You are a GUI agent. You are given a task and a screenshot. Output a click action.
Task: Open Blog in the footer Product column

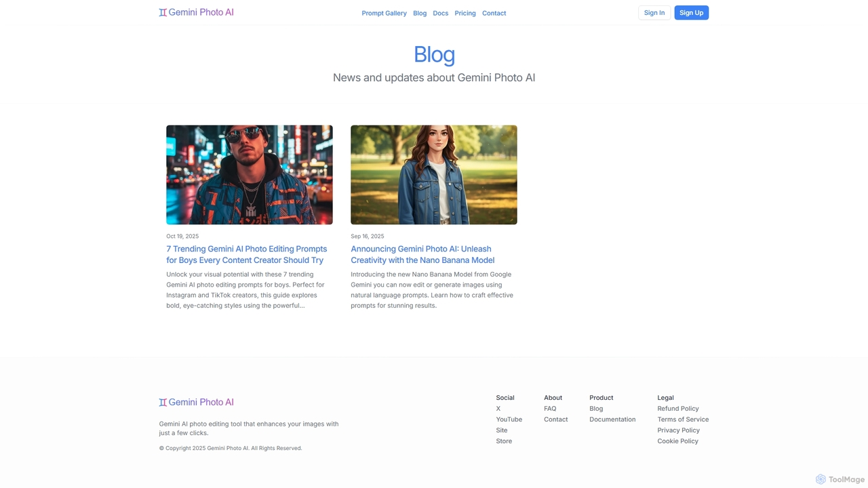click(596, 409)
